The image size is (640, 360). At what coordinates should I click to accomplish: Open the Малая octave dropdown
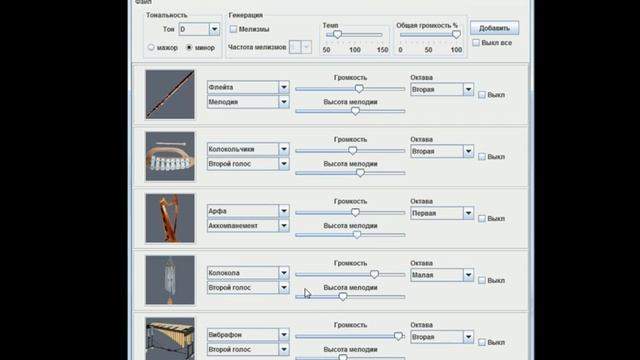point(442,275)
